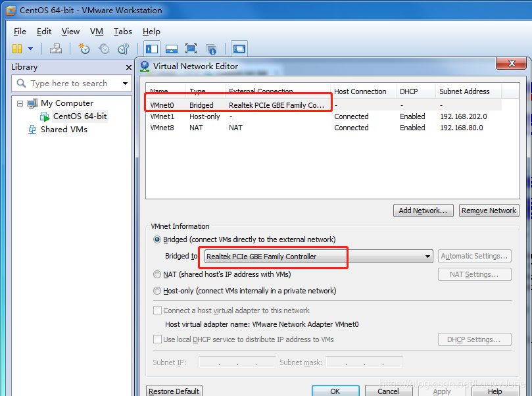
Task: Select the VMnet8 NAT network row
Action: [324, 128]
